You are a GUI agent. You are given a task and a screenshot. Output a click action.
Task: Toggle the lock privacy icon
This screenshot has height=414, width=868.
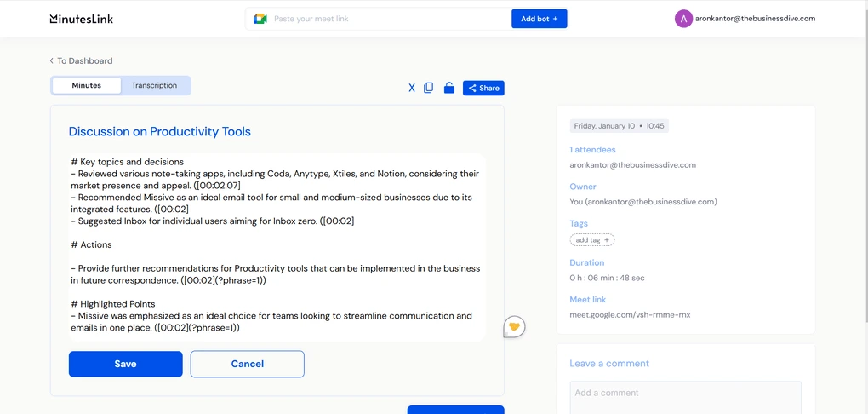tap(449, 88)
